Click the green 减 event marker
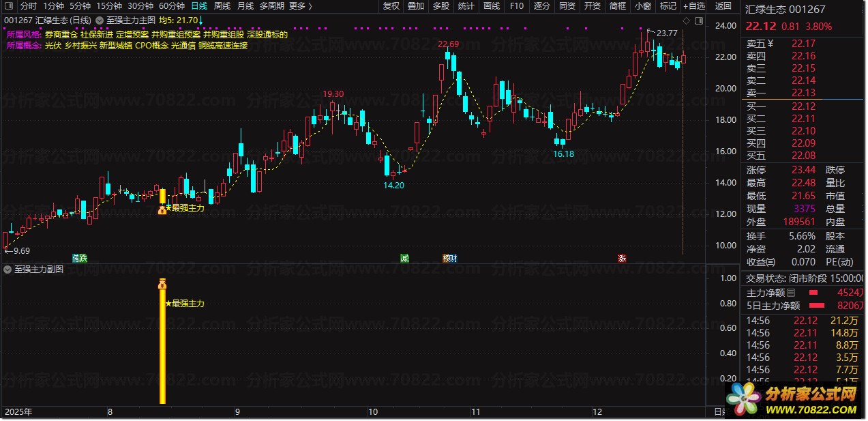 click(x=405, y=258)
